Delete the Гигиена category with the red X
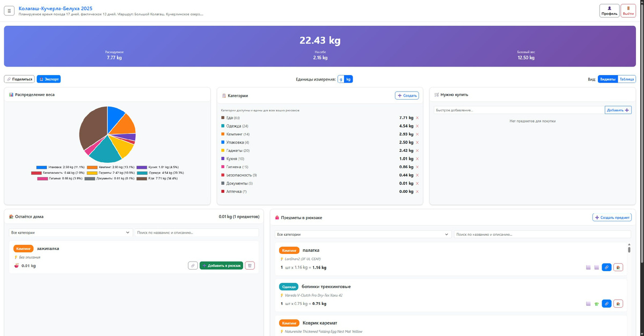644x336 pixels. (417, 167)
